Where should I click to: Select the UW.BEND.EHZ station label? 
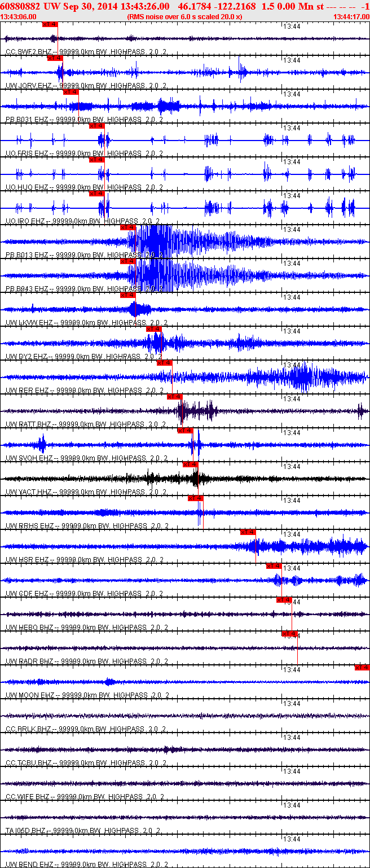(86, 865)
